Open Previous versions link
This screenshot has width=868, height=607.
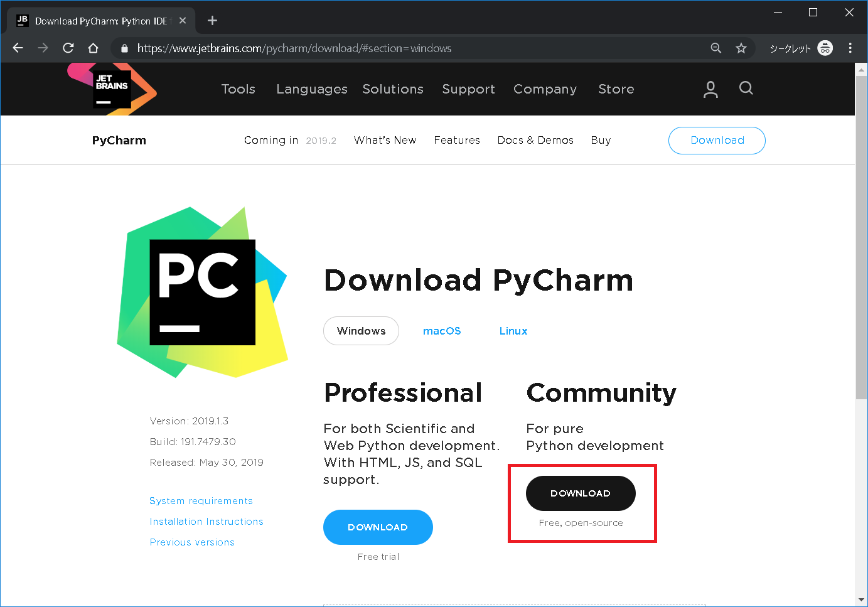pyautogui.click(x=192, y=542)
